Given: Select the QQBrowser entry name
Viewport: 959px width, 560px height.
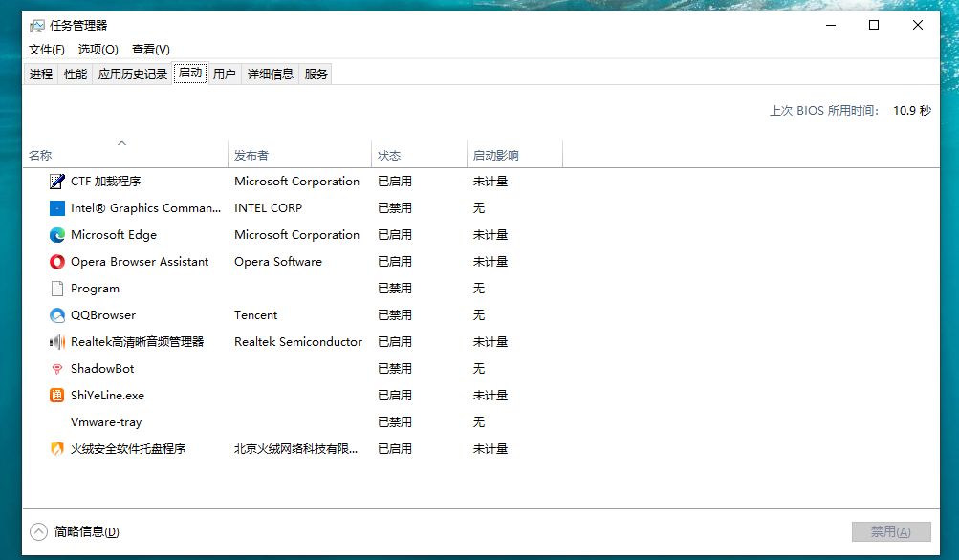Looking at the screenshot, I should (x=103, y=315).
